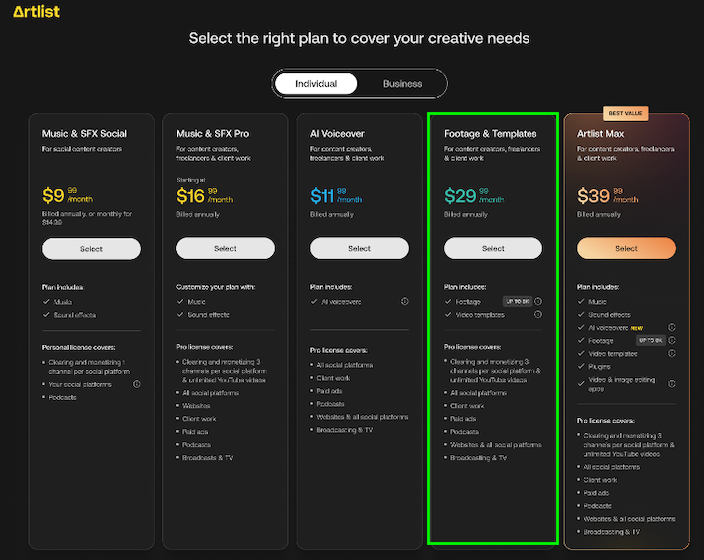The image size is (704, 560).
Task: Select the Music & SFX Social plan
Action: 91,249
